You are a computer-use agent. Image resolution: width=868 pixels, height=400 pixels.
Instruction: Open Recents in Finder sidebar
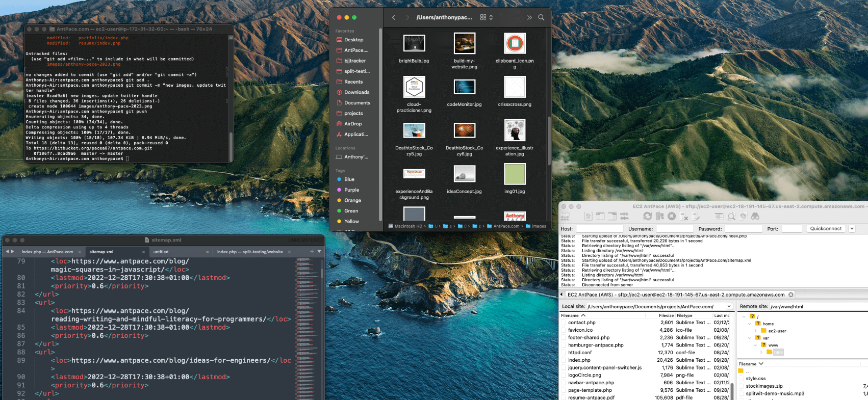pyautogui.click(x=353, y=82)
